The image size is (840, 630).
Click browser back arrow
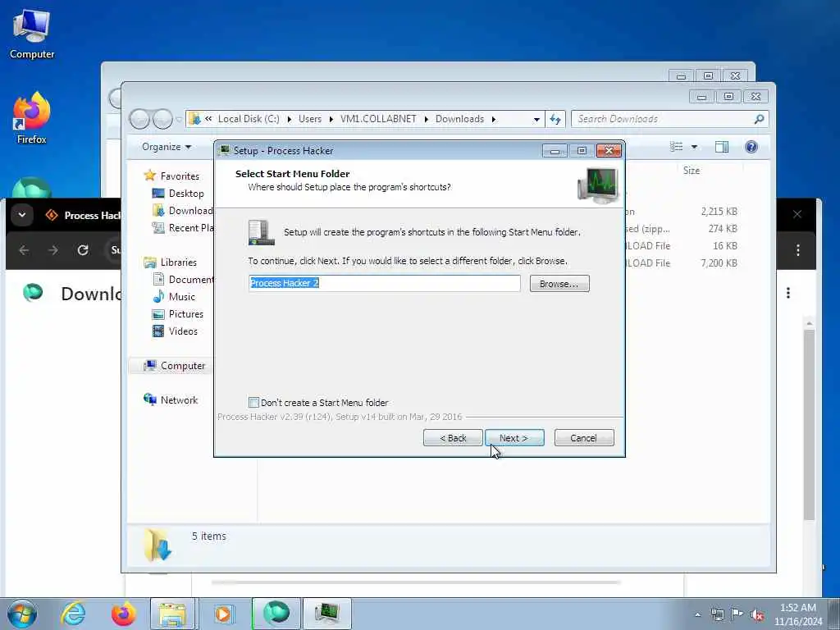pos(24,249)
